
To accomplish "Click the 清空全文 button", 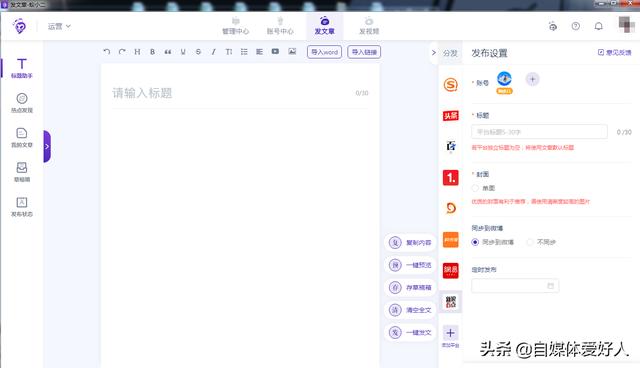I will click(410, 310).
